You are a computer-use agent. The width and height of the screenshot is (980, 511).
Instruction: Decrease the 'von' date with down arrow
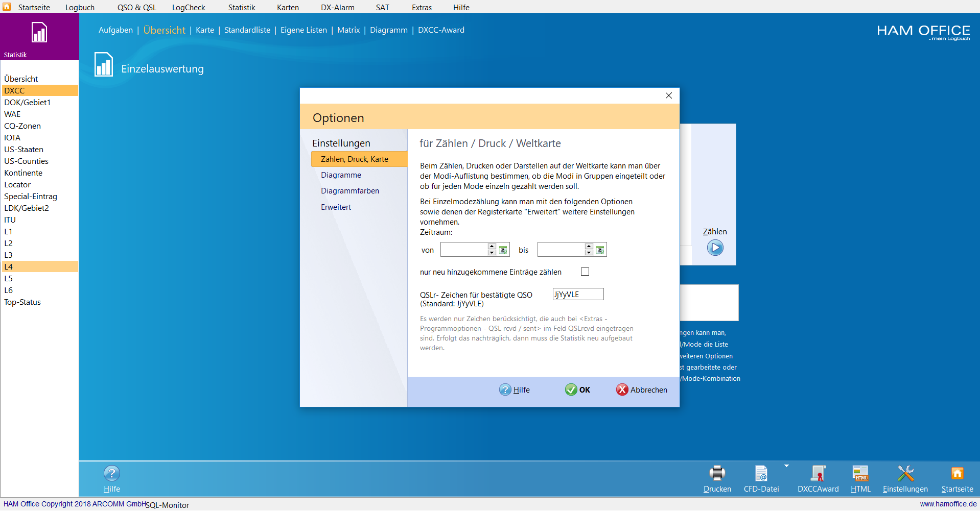coord(492,253)
